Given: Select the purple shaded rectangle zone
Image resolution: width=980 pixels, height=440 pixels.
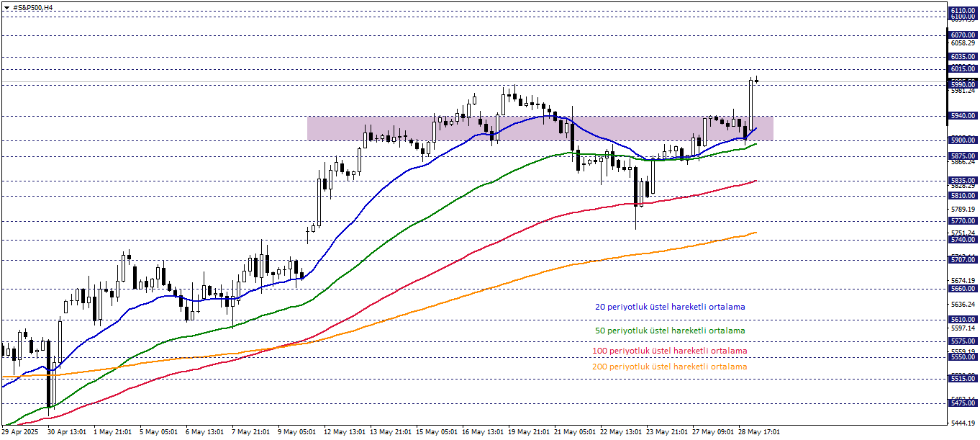Looking at the screenshot, I should tap(540, 128).
